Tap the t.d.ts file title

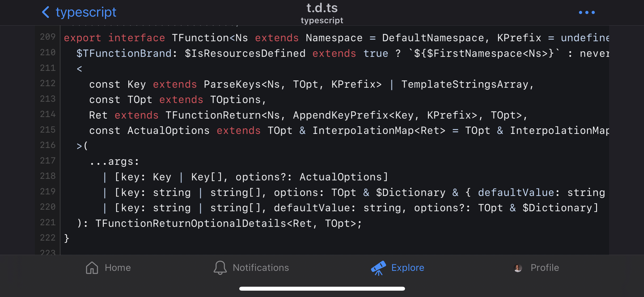click(x=322, y=8)
